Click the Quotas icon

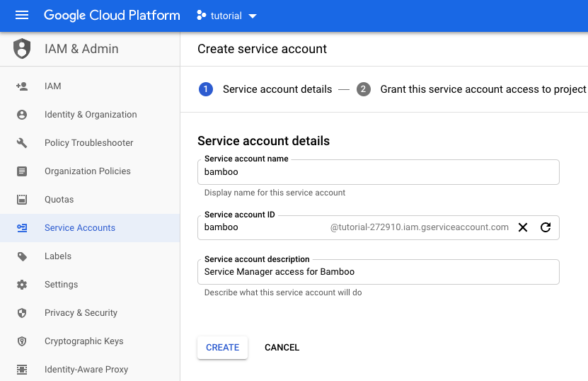click(22, 200)
